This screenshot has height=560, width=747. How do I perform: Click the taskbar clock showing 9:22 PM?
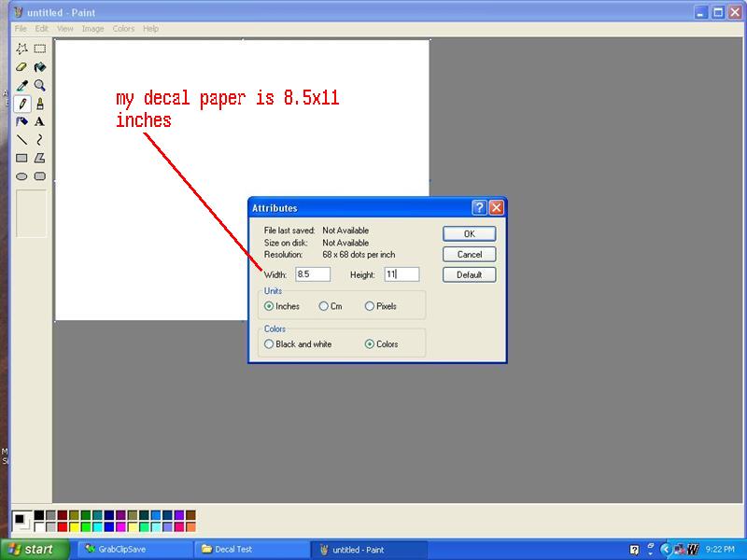(x=720, y=550)
